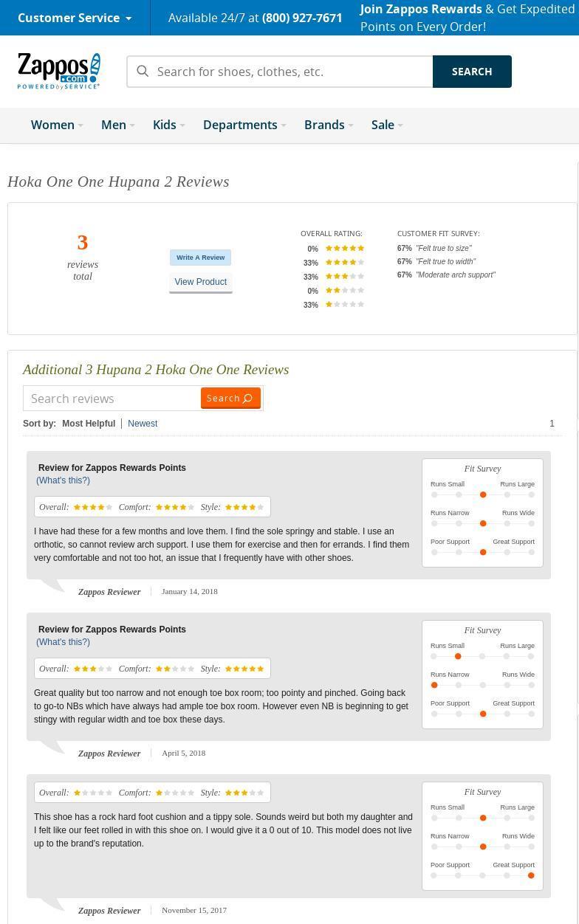Click the dark SEARCH button in header
The image size is (579, 924).
click(472, 72)
